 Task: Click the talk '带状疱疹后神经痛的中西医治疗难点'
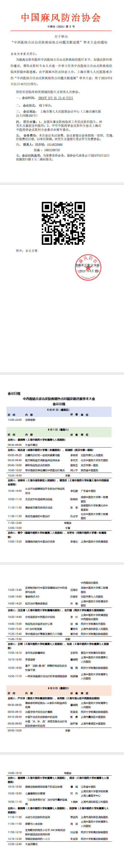(45, 470)
